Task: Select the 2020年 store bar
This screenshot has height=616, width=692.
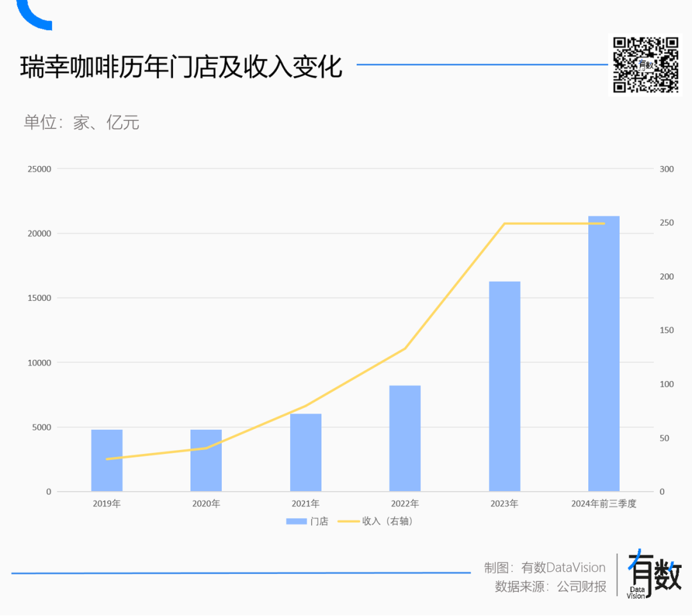Action: click(x=206, y=460)
